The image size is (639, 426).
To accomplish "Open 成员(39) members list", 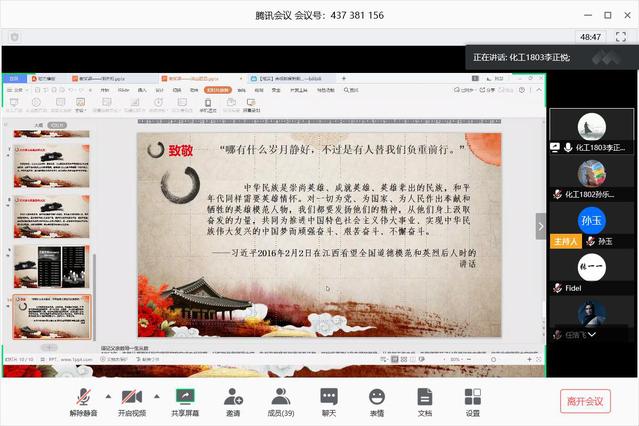I will coord(281,401).
